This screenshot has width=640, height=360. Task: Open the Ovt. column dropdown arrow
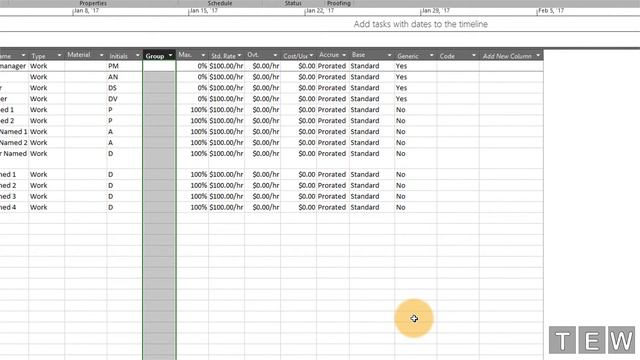coord(275,55)
